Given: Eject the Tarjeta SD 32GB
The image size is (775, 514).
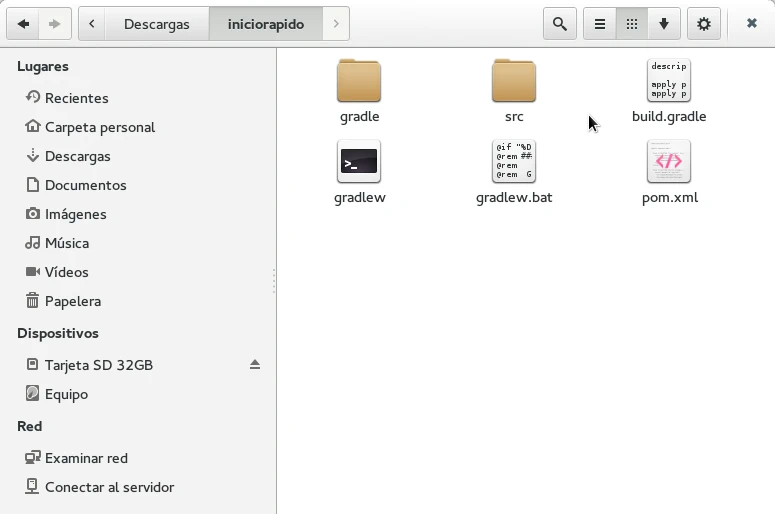Looking at the screenshot, I should pos(255,365).
